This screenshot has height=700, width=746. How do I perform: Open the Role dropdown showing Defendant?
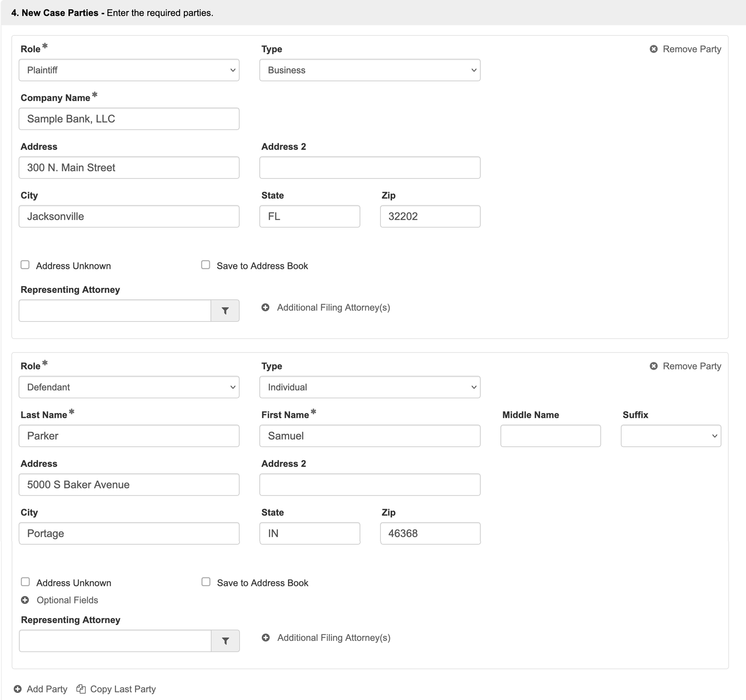[129, 387]
